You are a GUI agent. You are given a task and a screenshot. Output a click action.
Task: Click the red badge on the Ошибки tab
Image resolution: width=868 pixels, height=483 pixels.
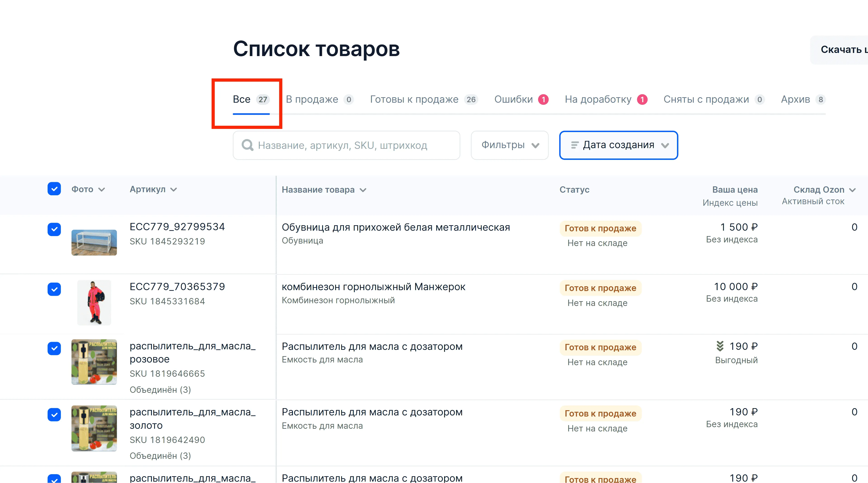point(543,99)
